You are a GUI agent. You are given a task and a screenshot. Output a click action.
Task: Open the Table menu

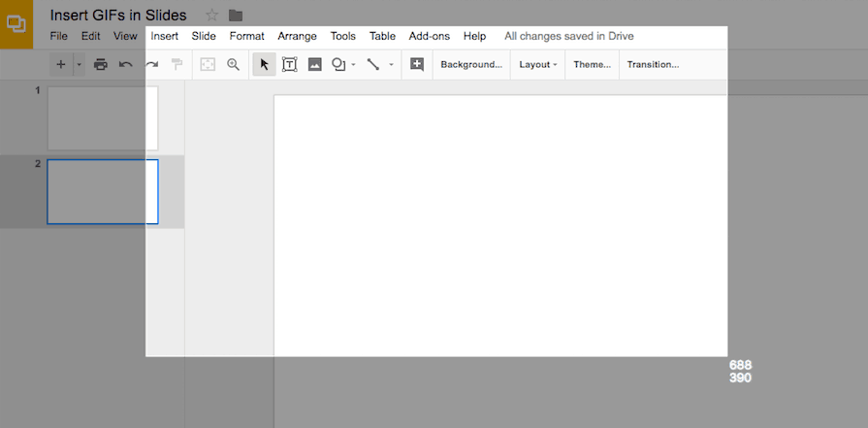point(382,37)
